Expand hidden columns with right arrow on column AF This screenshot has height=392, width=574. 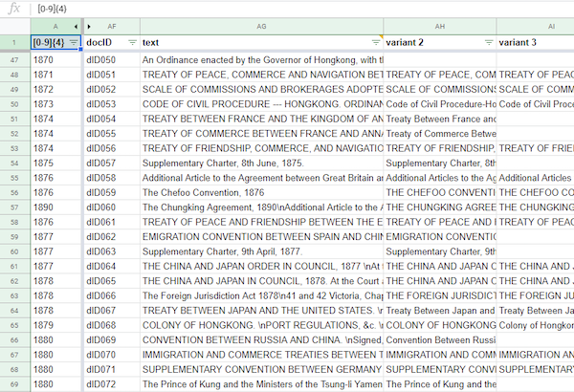89,27
